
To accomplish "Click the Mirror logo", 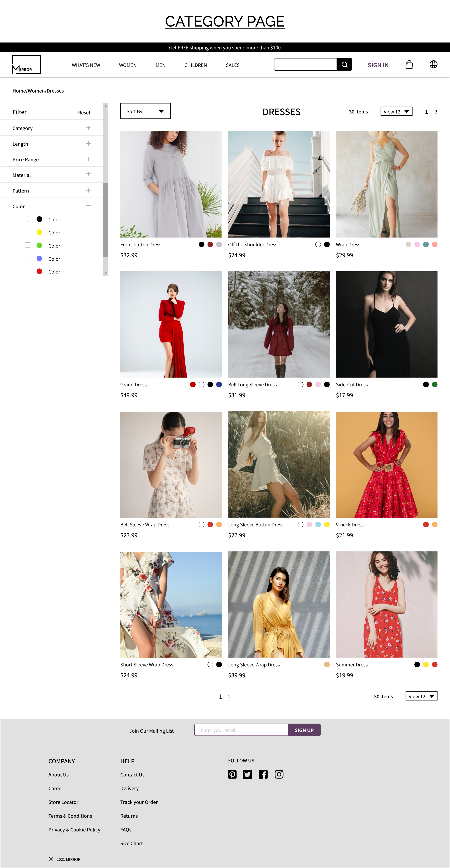I will [x=26, y=65].
